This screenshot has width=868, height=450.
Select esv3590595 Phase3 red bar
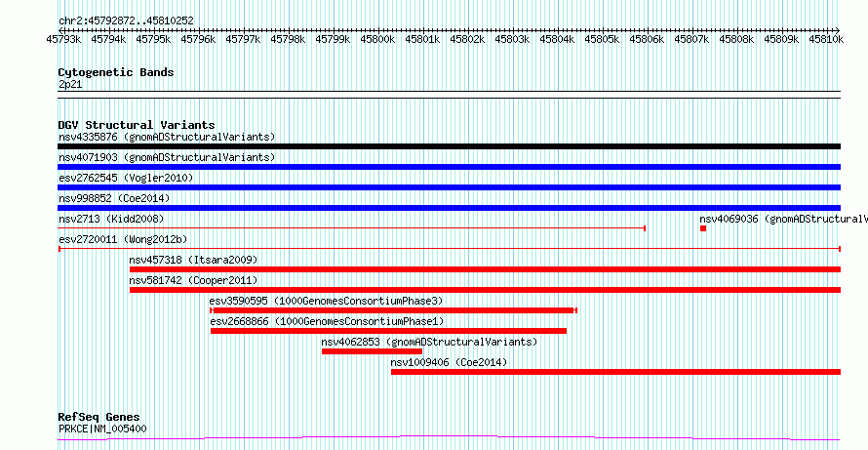[394, 310]
